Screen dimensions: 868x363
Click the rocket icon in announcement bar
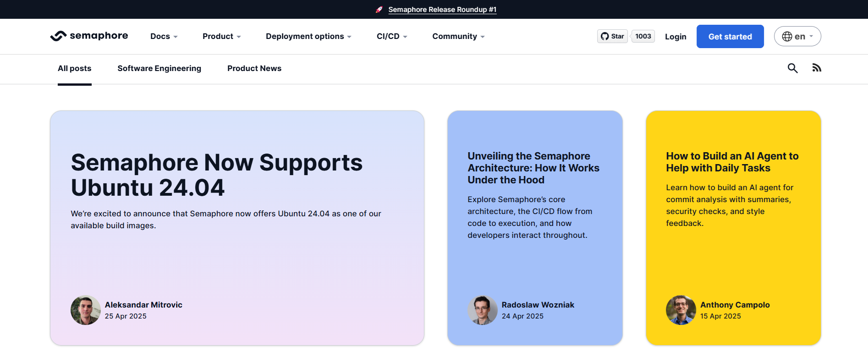pyautogui.click(x=379, y=10)
